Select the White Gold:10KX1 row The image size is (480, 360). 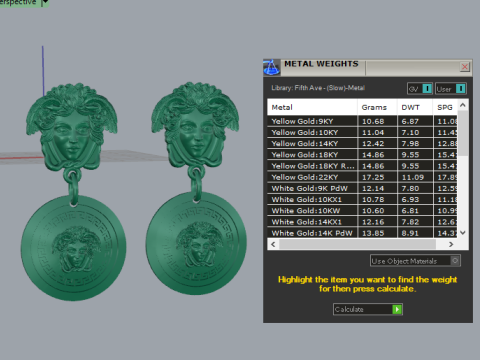[362, 199]
